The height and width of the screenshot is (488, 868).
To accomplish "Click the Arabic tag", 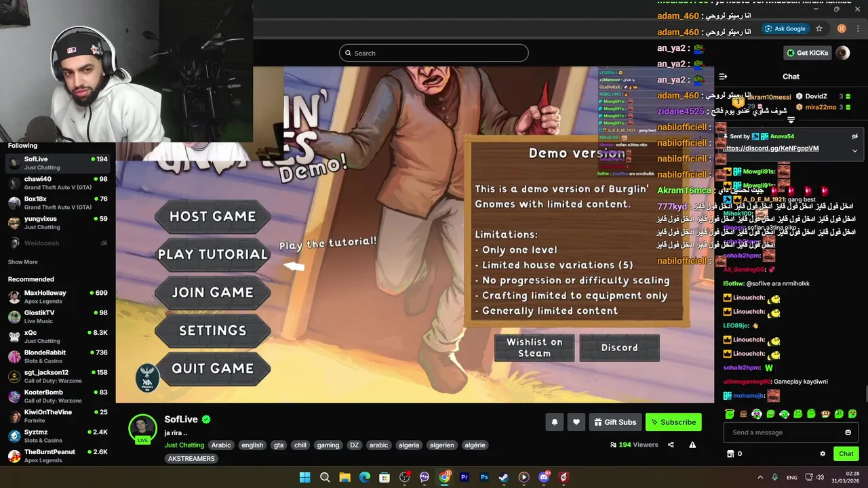I will (x=221, y=445).
